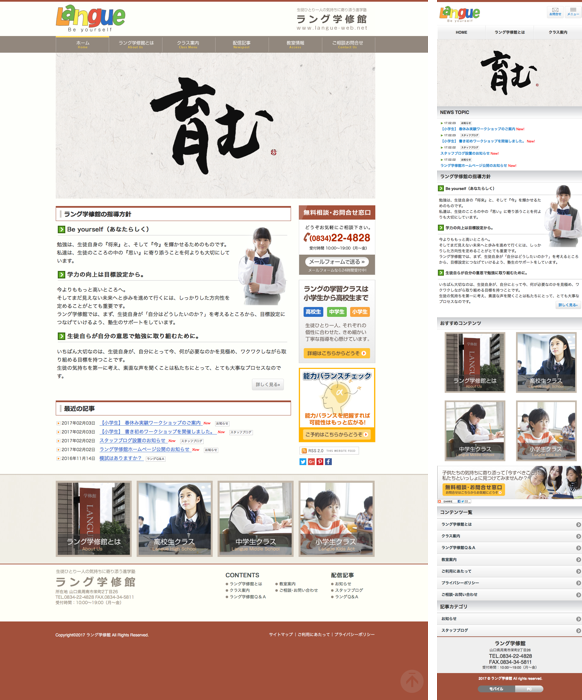Open the 中学生クラス thumbnail in desktop strip

(x=256, y=519)
